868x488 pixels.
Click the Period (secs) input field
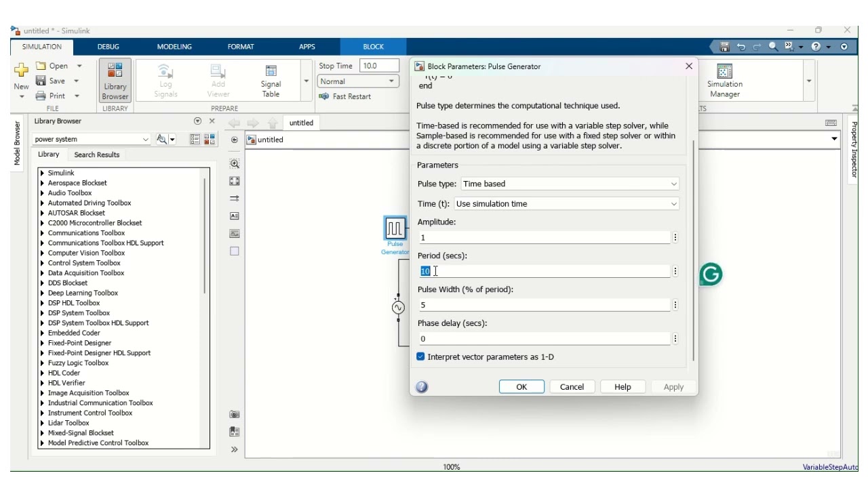[x=544, y=271]
